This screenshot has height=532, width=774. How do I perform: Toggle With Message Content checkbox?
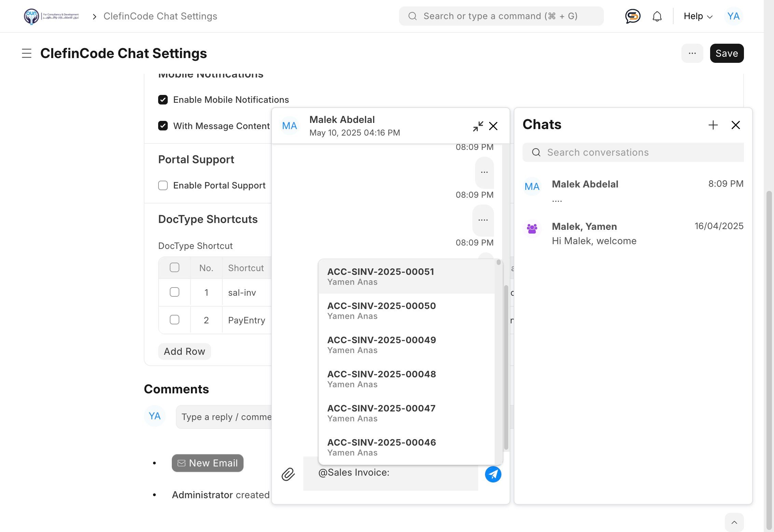click(163, 126)
